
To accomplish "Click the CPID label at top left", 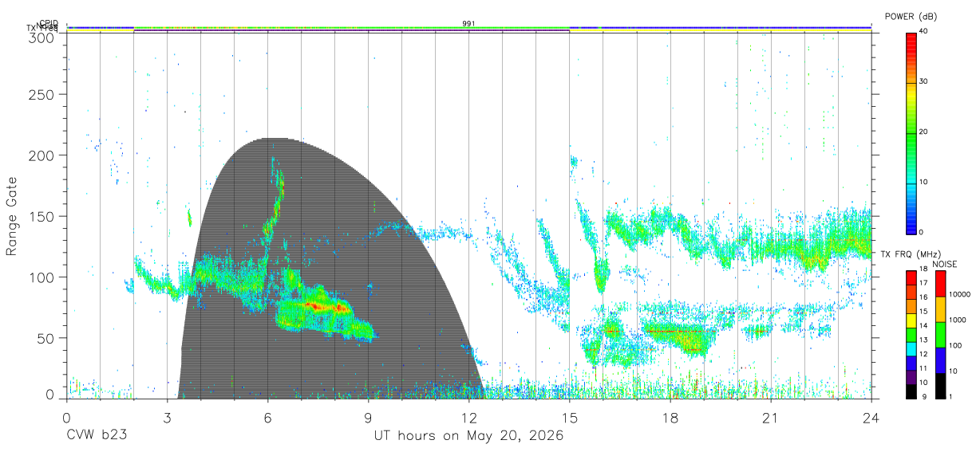I will tap(49, 23).
